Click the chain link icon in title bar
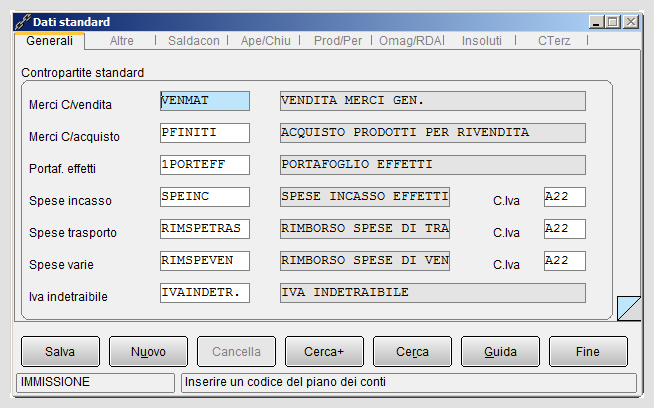Screen dimensions: 654x408 click(23, 22)
